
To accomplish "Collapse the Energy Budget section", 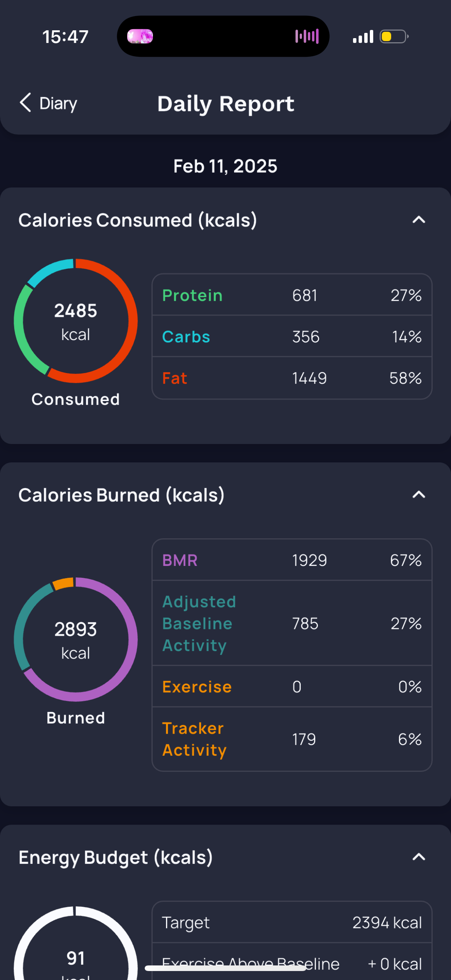I will pos(418,857).
